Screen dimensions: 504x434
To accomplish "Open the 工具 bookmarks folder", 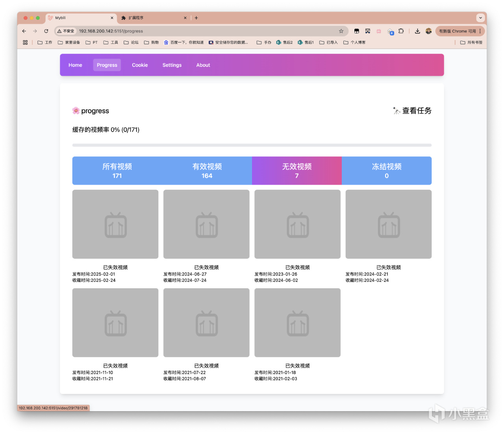I will tap(111, 42).
